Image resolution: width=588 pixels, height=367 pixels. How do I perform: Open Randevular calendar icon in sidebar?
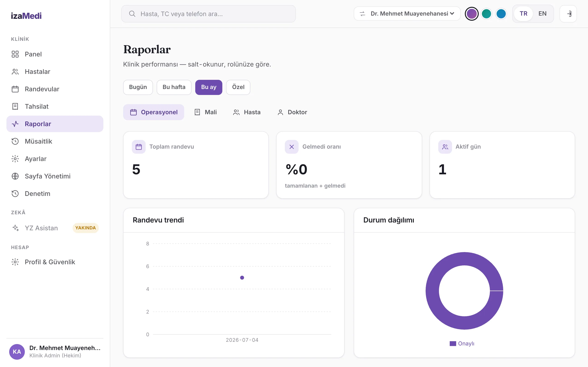[15, 89]
